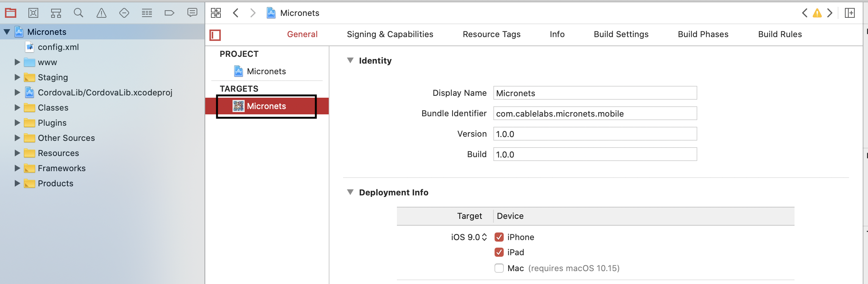Screen dimensions: 868x284
Task: Click the Version field
Action: point(595,134)
